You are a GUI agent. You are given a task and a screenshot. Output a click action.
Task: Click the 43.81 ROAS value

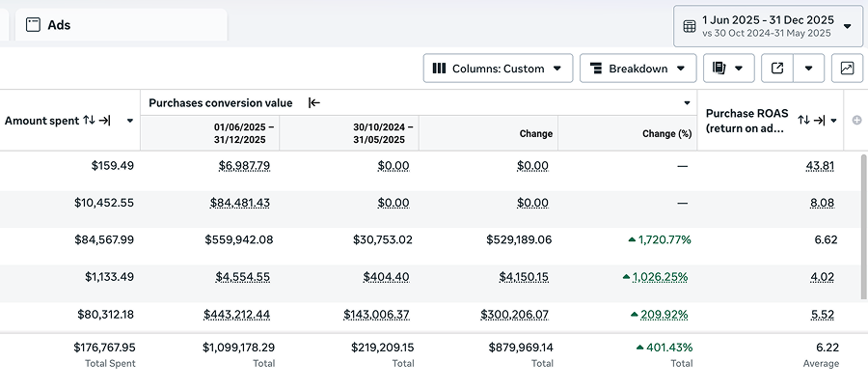tap(820, 166)
